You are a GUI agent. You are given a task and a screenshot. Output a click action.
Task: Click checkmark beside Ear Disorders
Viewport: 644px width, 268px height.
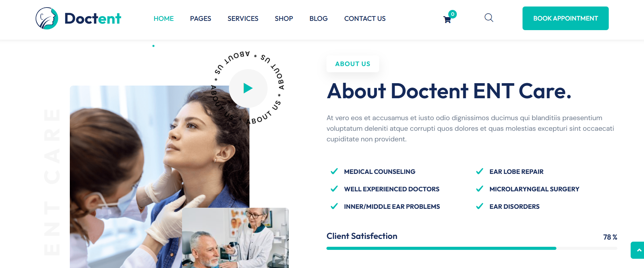point(480,206)
